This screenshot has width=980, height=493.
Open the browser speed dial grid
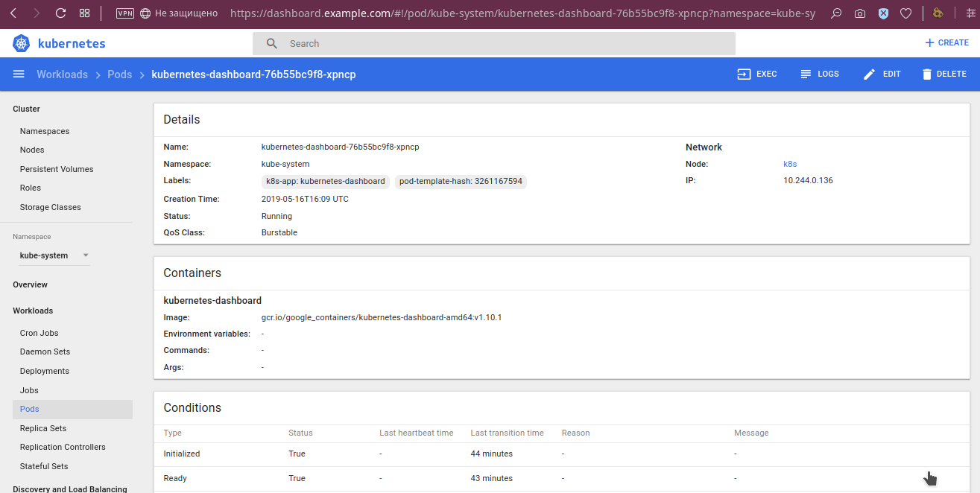pos(84,13)
